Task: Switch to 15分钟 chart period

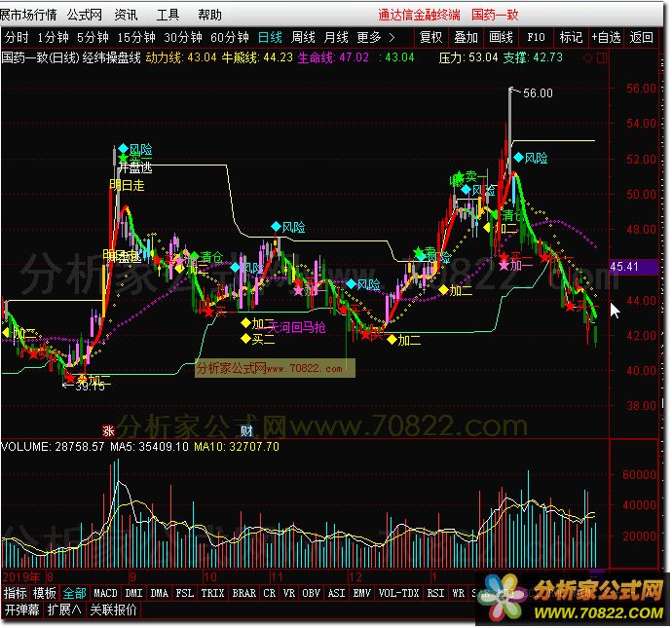Action: pyautogui.click(x=136, y=38)
